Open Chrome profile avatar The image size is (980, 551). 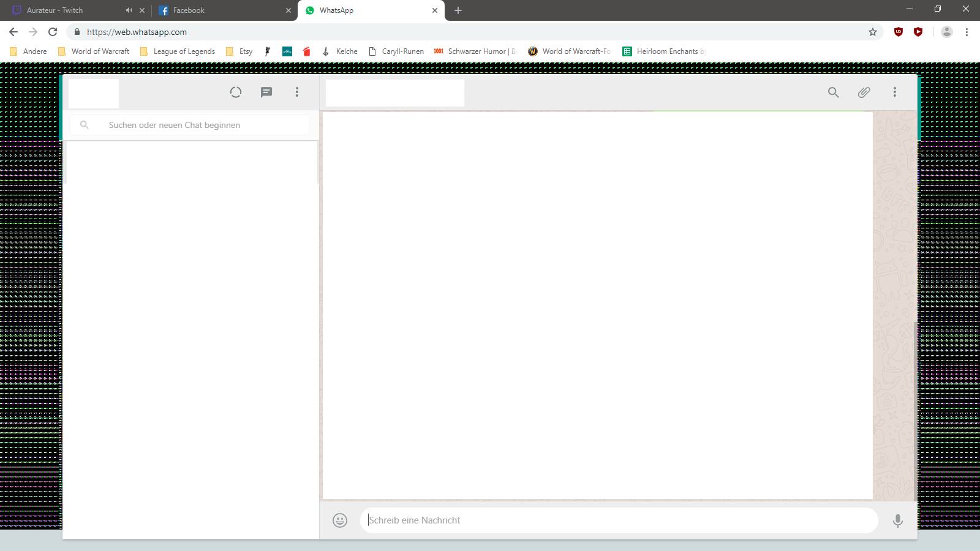click(x=947, y=32)
